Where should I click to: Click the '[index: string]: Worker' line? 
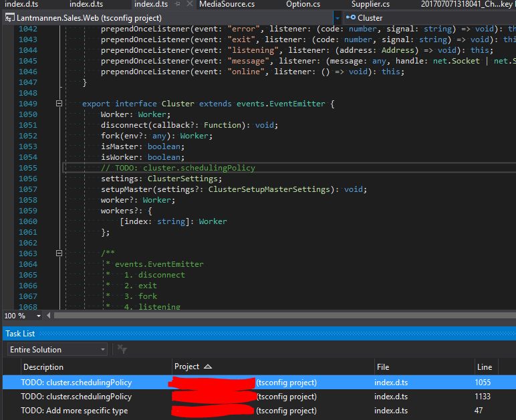[173, 221]
